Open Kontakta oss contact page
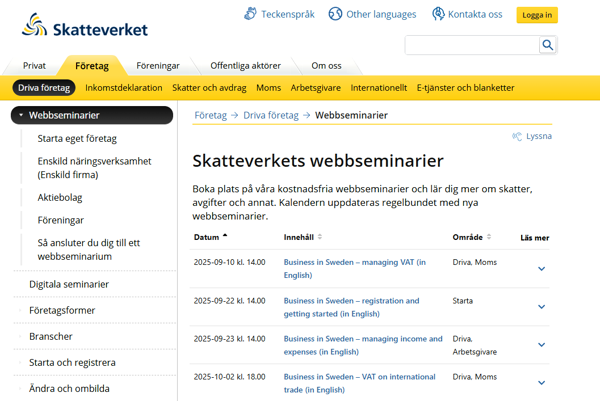The height and width of the screenshot is (401, 600). (x=466, y=14)
